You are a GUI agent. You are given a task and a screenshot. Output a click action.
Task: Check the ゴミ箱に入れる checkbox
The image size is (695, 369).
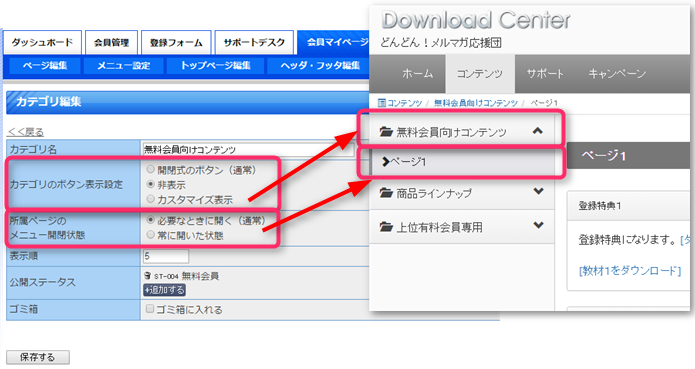(150, 308)
